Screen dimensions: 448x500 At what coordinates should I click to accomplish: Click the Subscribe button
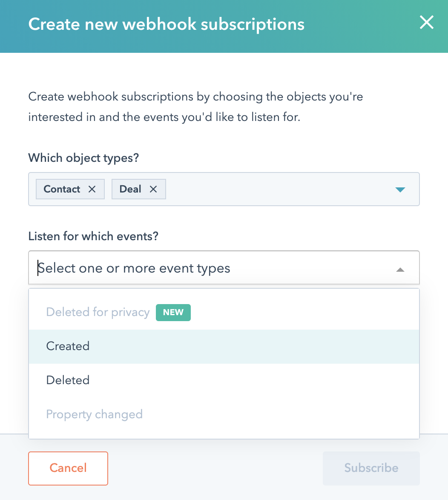click(371, 468)
